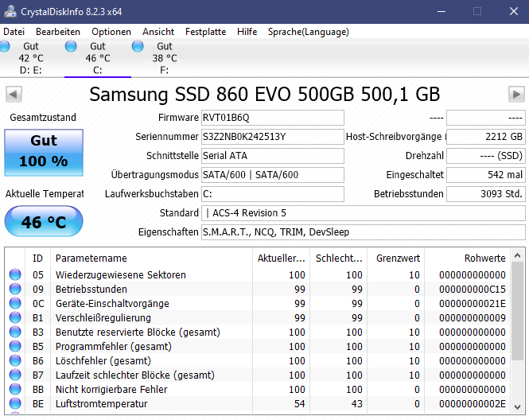Screen dimensions: 529x420
Task: Select the Luftstromtemperatur row text
Action: click(102, 404)
